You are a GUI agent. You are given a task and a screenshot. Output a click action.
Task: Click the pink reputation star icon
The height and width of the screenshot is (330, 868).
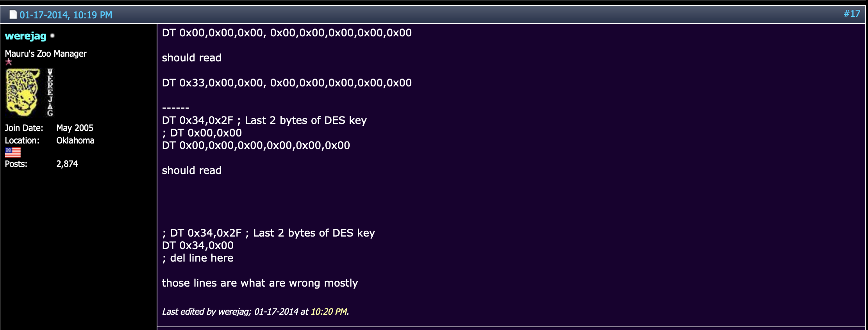(9, 62)
